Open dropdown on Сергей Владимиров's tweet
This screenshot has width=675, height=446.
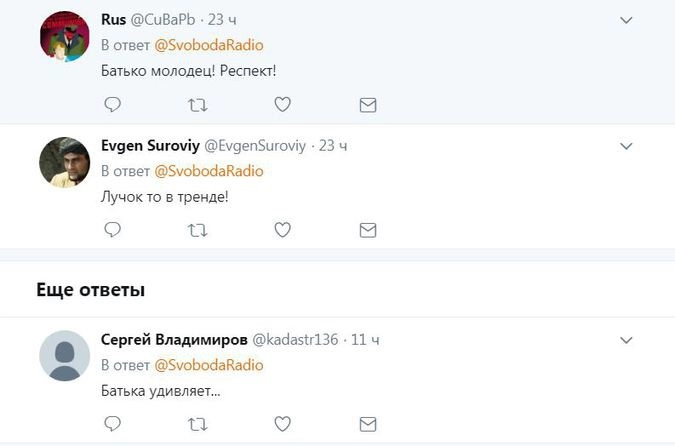point(627,340)
